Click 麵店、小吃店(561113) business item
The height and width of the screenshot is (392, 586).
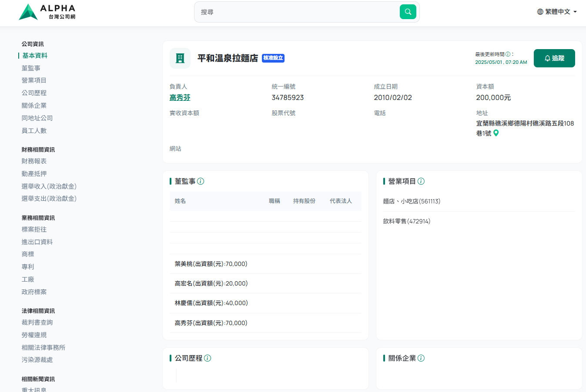(412, 201)
